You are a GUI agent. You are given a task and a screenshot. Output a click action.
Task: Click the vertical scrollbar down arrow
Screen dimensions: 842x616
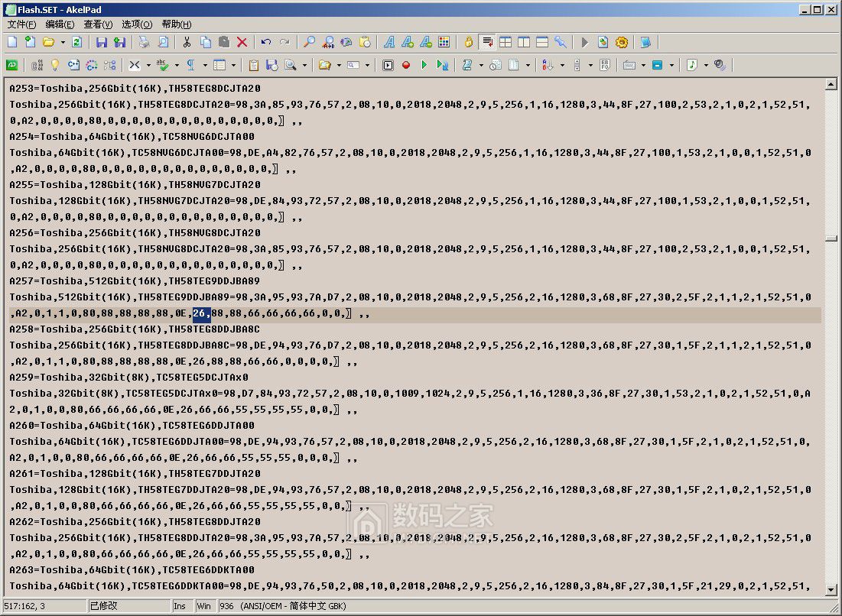[x=831, y=590]
